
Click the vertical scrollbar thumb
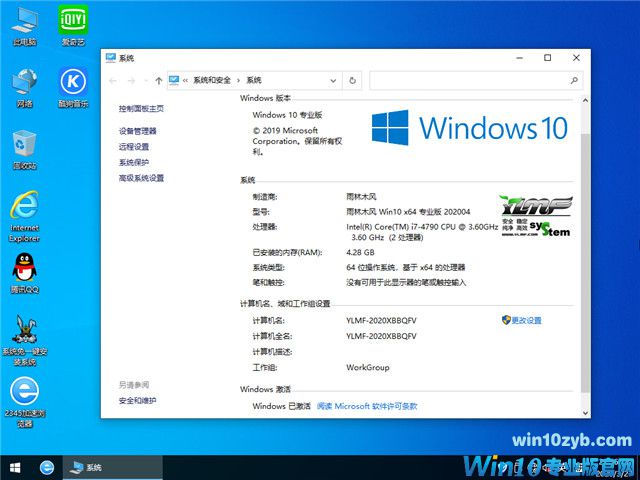(585, 261)
